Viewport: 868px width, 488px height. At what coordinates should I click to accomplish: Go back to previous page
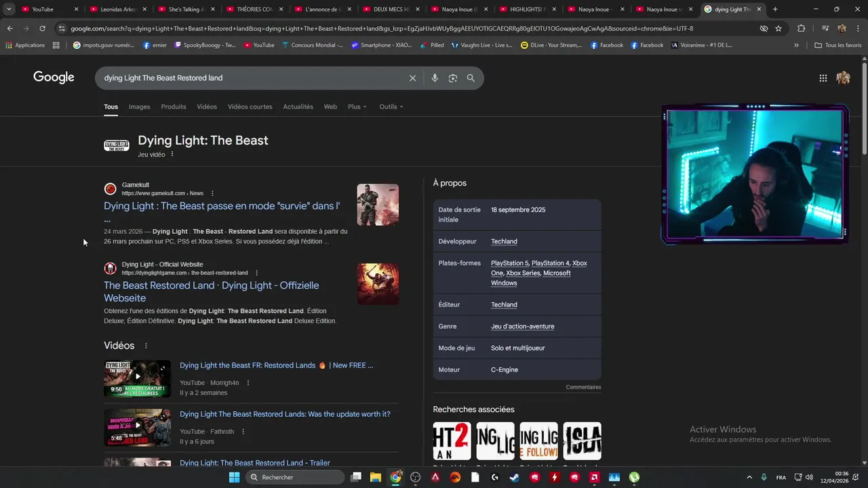(x=9, y=28)
